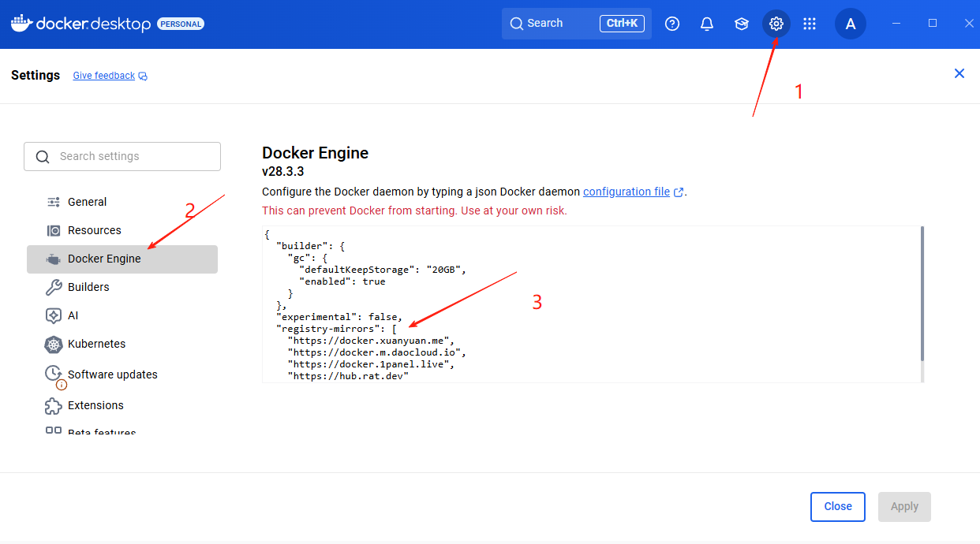The height and width of the screenshot is (544, 980).
Task: Open the Extensions puzzle icon
Action: 53,405
